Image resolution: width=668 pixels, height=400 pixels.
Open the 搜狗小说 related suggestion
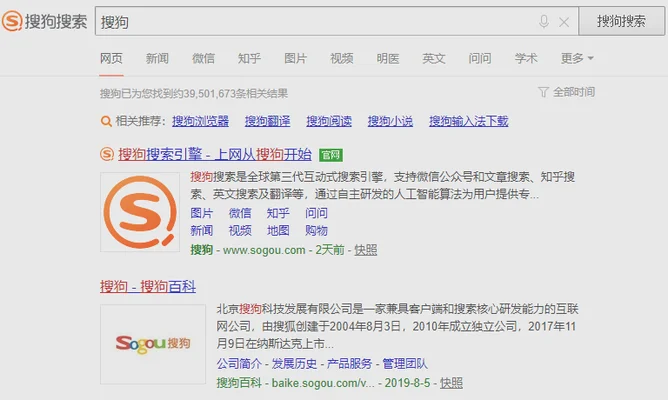[x=390, y=121]
